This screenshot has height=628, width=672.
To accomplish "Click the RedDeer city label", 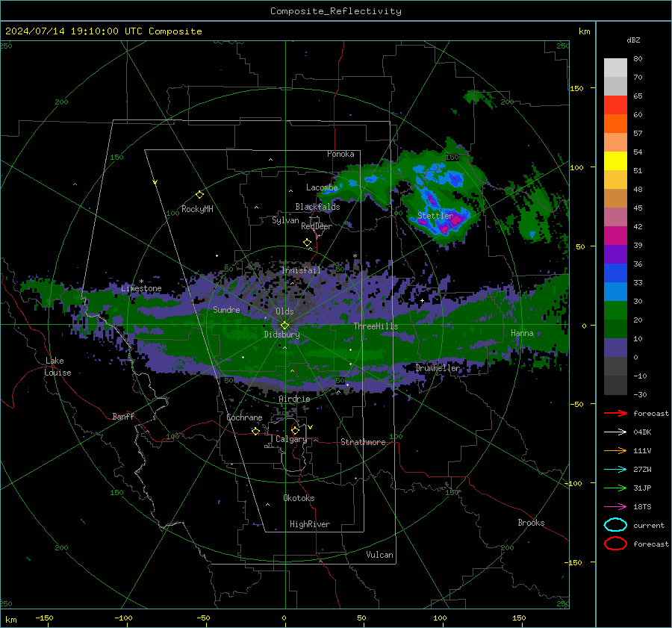I will point(317,226).
